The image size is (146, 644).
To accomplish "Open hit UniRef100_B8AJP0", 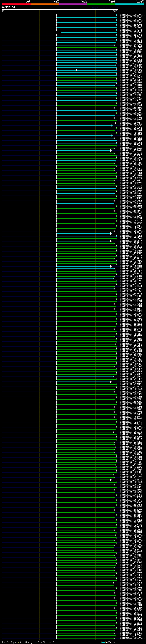I will pyautogui.click(x=131, y=70).
